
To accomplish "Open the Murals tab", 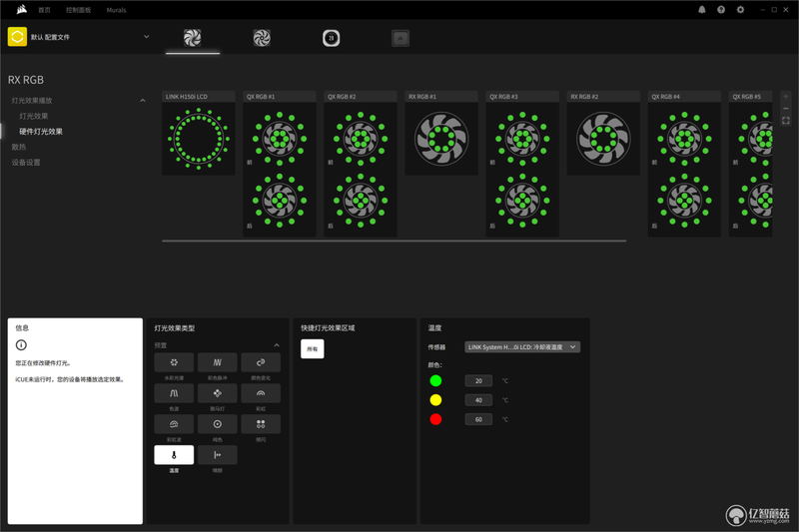I will [x=116, y=10].
